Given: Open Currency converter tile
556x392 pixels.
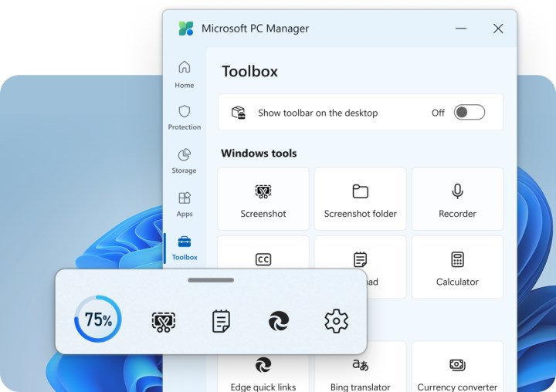Looking at the screenshot, I should tap(457, 370).
